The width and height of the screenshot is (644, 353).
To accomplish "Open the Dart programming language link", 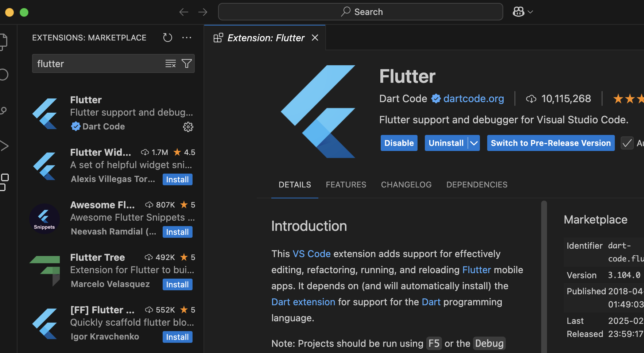I will pos(431,302).
